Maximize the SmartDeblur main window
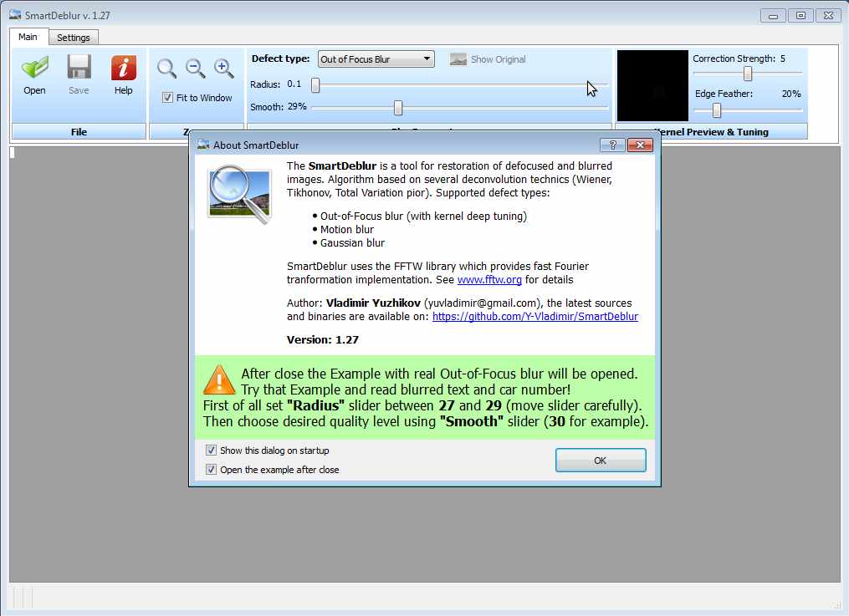Image resolution: width=849 pixels, height=616 pixels. point(800,16)
